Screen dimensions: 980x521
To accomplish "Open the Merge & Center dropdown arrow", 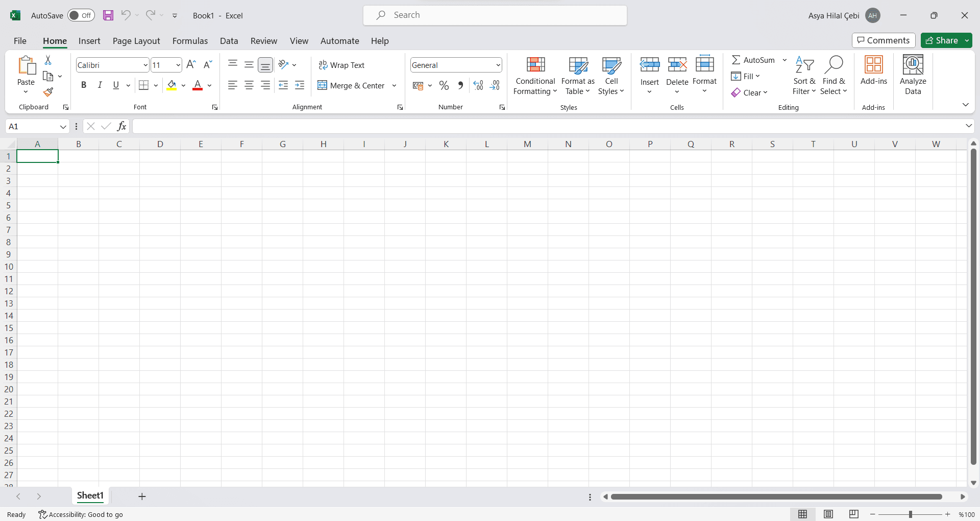I will [394, 85].
